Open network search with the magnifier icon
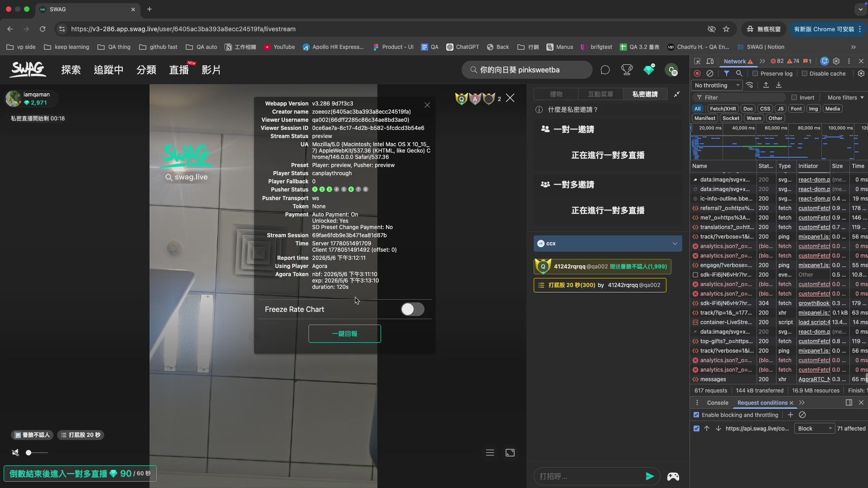 [x=739, y=73]
